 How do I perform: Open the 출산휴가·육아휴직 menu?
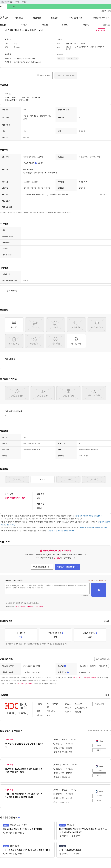pyautogui.click(x=101, y=18)
